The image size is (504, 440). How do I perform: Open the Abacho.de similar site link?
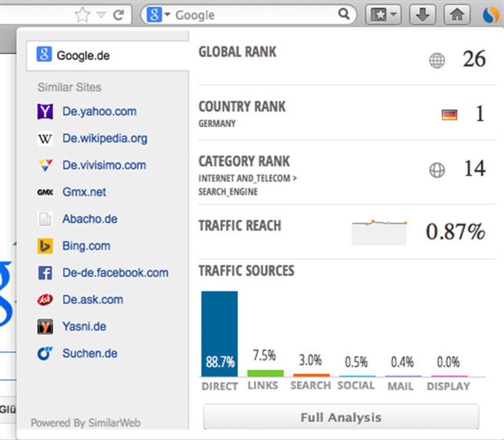click(x=90, y=219)
